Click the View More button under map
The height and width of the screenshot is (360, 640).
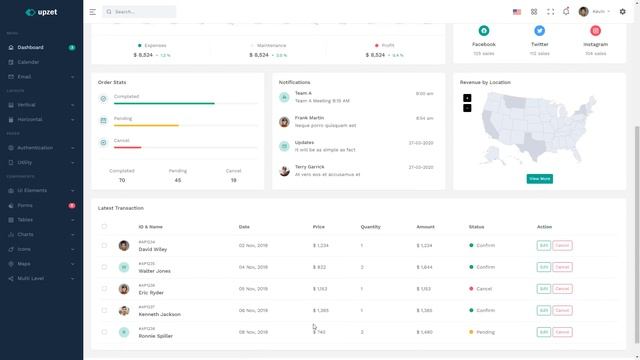540,179
